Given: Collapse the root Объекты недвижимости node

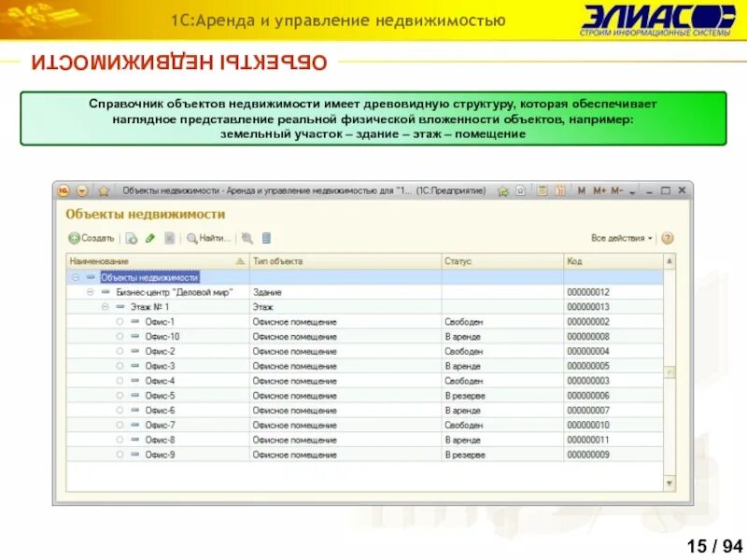Looking at the screenshot, I should (x=76, y=277).
